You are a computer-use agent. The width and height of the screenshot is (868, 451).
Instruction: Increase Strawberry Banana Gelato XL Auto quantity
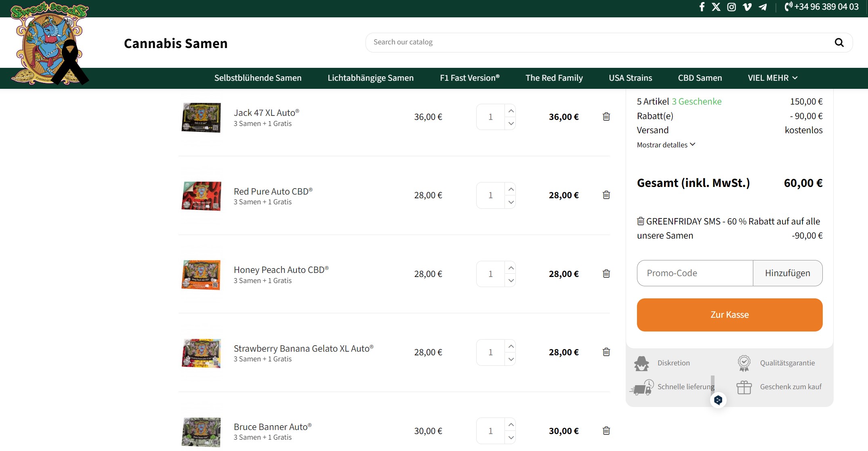(x=511, y=346)
